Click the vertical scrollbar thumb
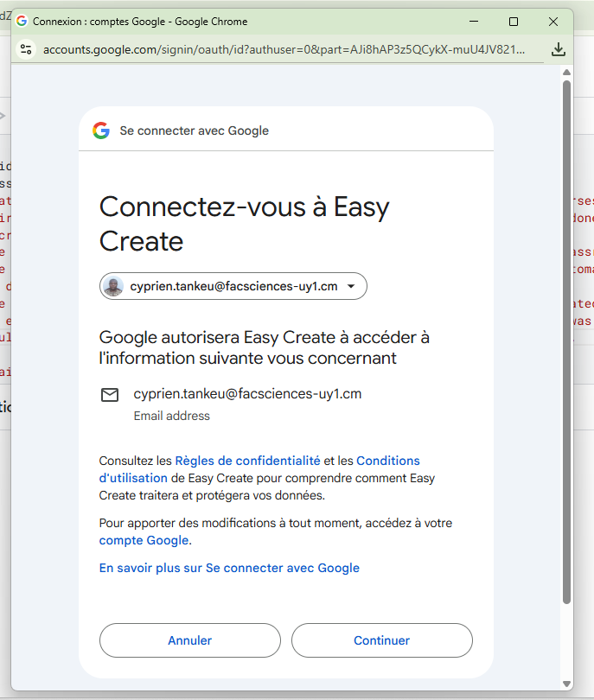Image resolution: width=594 pixels, height=700 pixels. tap(566, 342)
